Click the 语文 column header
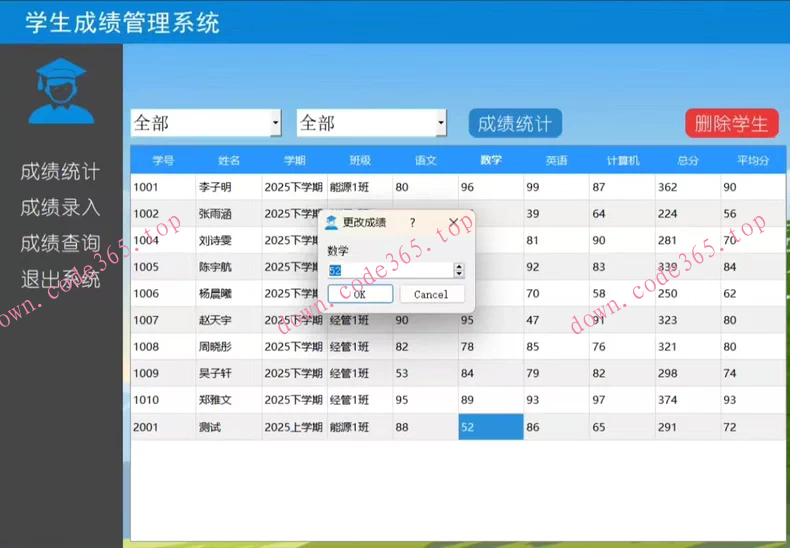Image resolution: width=790 pixels, height=548 pixels. [425, 161]
